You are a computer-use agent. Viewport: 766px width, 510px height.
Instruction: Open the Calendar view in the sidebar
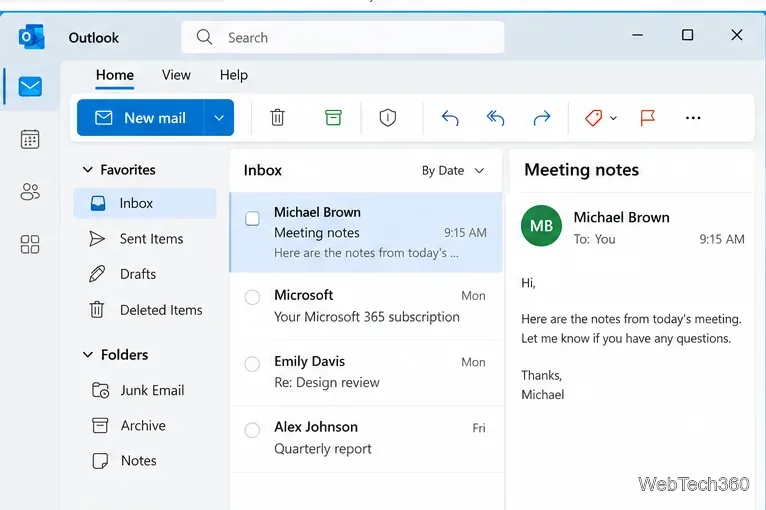click(30, 139)
